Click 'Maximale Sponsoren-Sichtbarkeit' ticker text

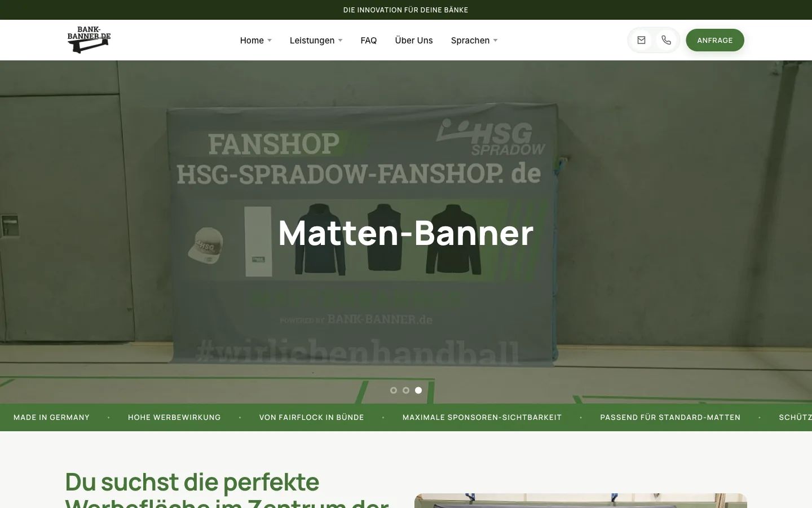[x=482, y=417]
